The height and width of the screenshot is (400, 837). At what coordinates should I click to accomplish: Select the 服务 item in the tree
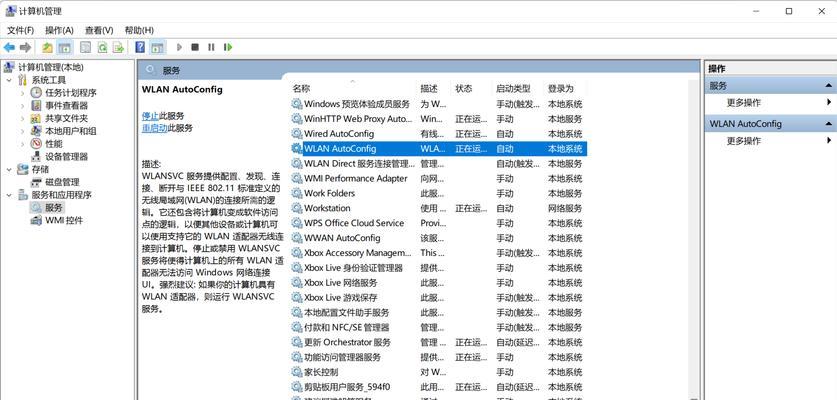point(54,208)
